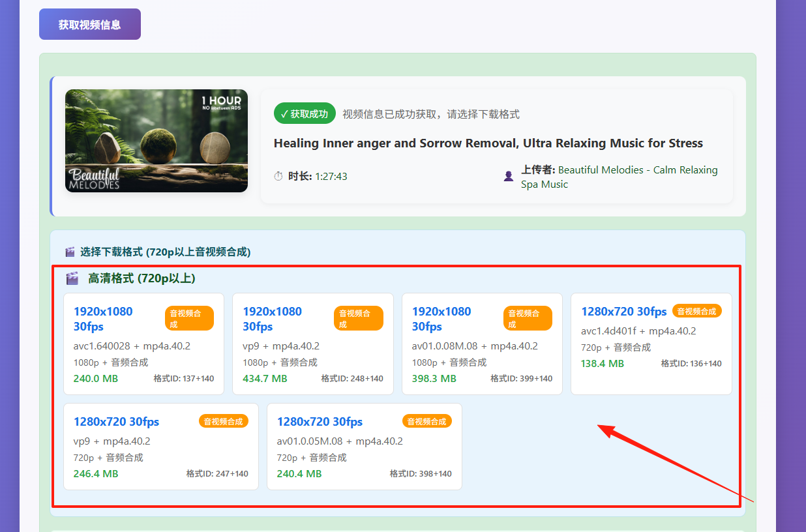Select the 1080p av01.0.08M.08 398.3 MB card

[x=482, y=344]
